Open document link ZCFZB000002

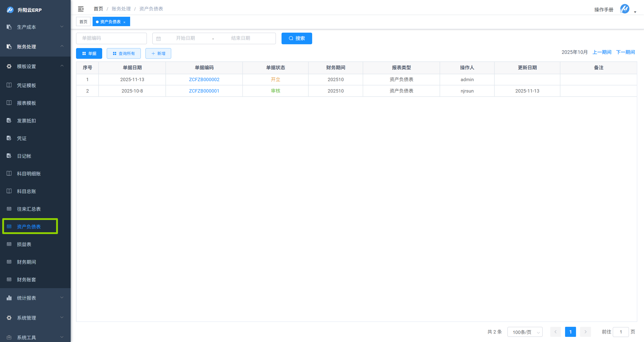[x=204, y=80]
